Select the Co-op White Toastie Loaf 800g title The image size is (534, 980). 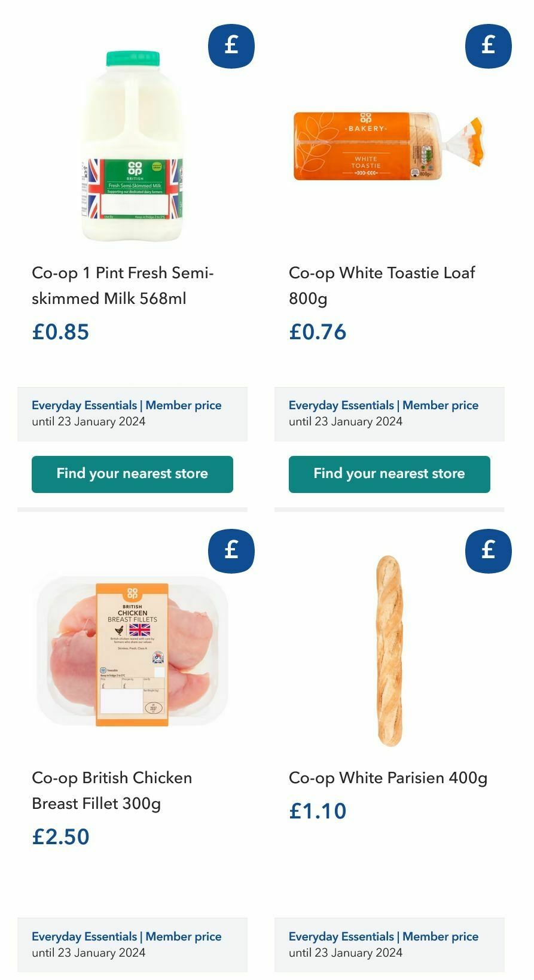pos(381,286)
